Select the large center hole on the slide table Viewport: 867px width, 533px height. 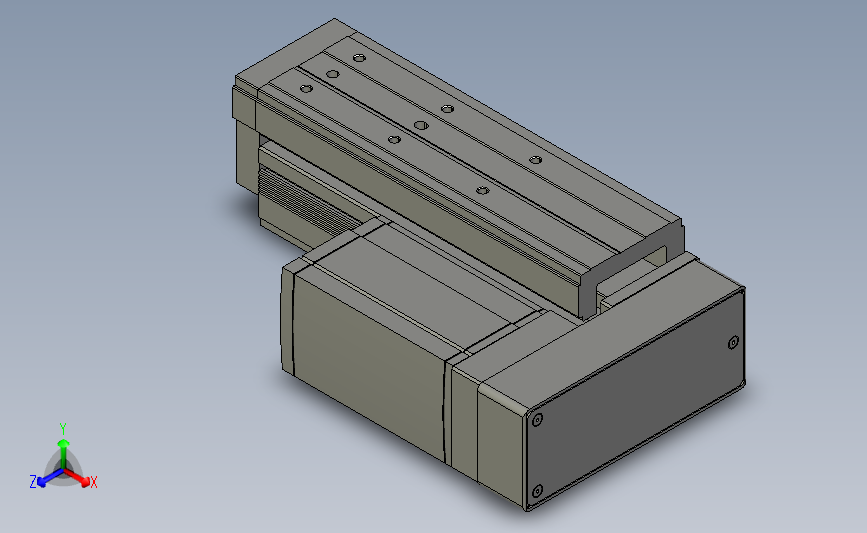tap(421, 125)
